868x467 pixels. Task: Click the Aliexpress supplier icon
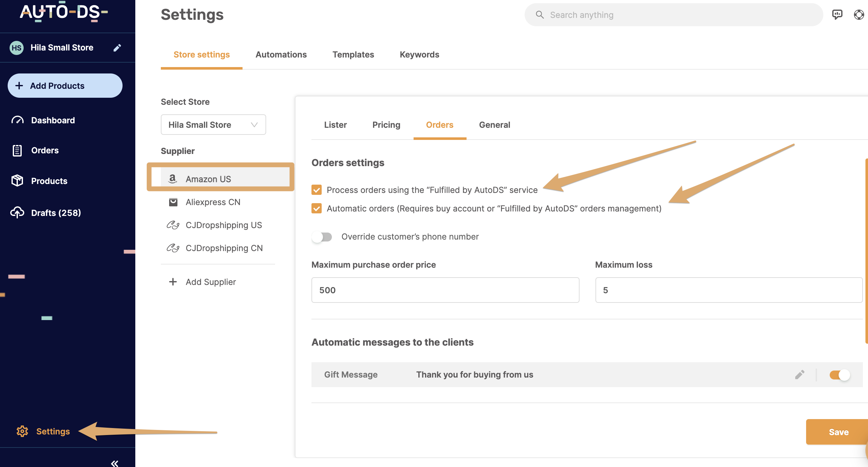click(x=173, y=202)
